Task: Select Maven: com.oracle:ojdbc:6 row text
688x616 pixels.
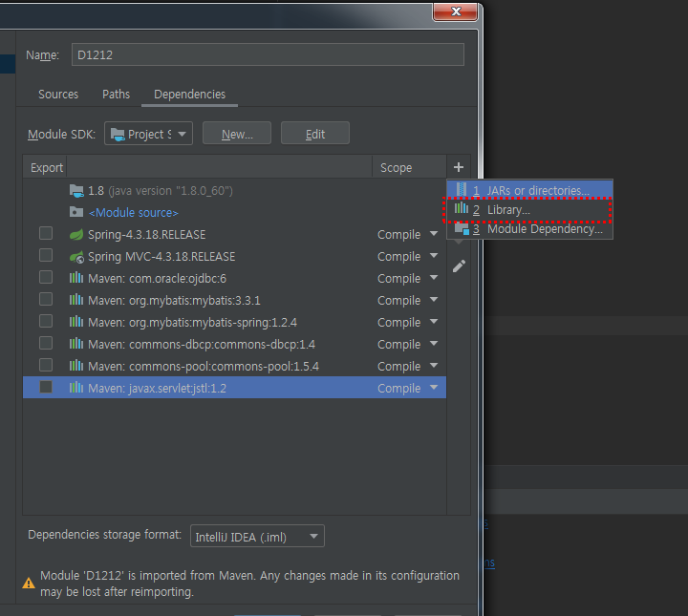Action: pos(157,279)
